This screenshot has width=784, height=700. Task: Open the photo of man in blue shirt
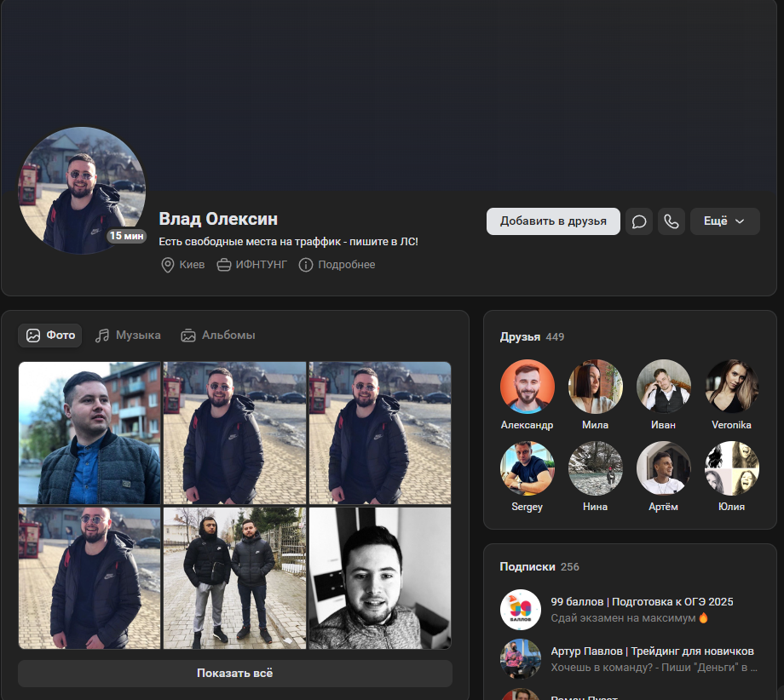(89, 433)
